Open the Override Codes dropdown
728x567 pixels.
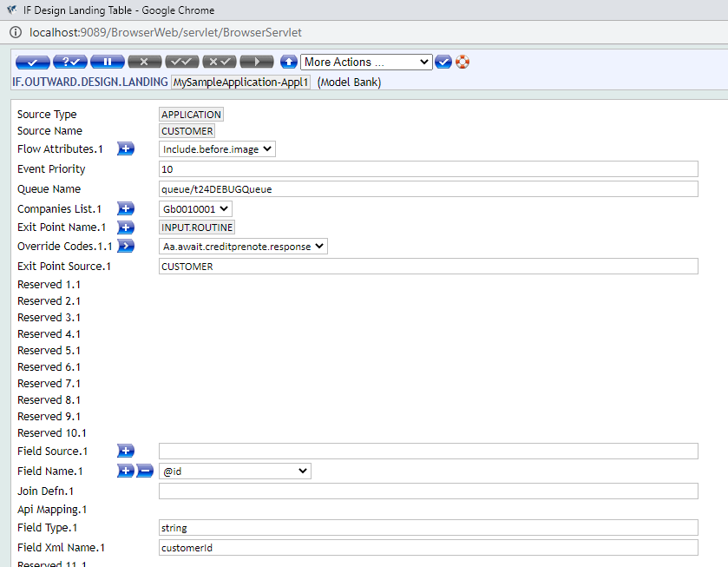tap(243, 247)
